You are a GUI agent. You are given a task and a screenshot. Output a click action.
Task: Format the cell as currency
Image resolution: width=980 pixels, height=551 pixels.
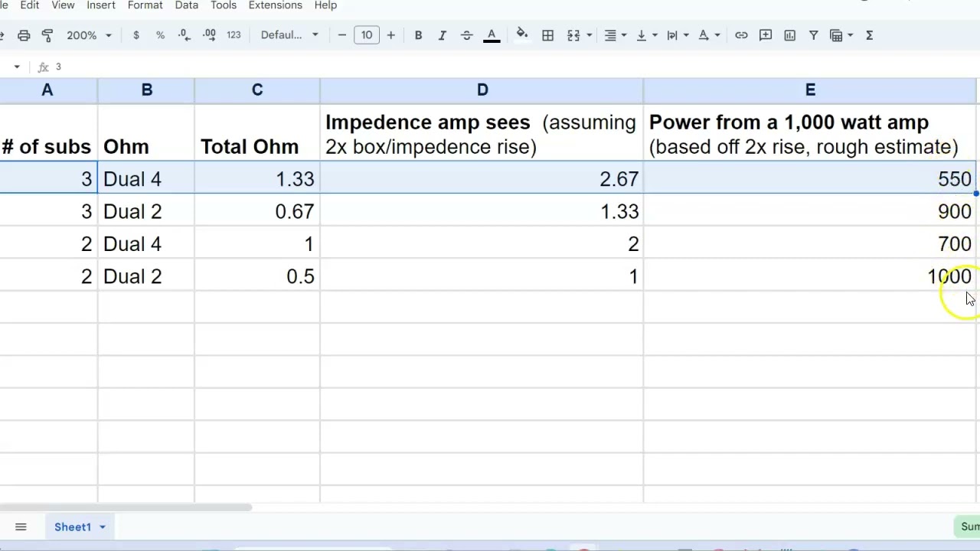point(136,35)
